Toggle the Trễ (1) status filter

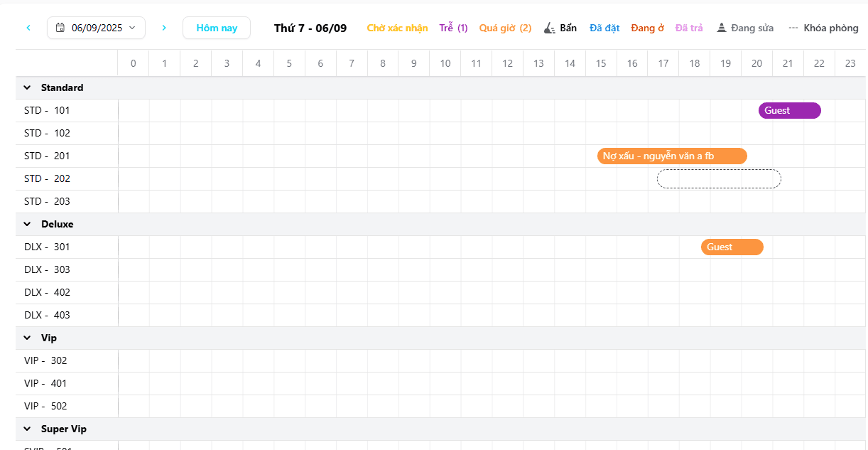coord(453,28)
